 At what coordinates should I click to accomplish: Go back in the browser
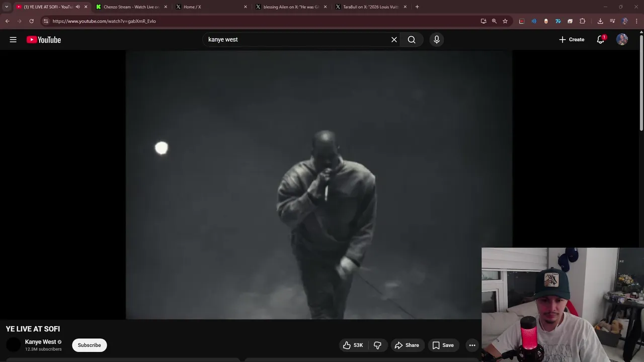pos(7,21)
